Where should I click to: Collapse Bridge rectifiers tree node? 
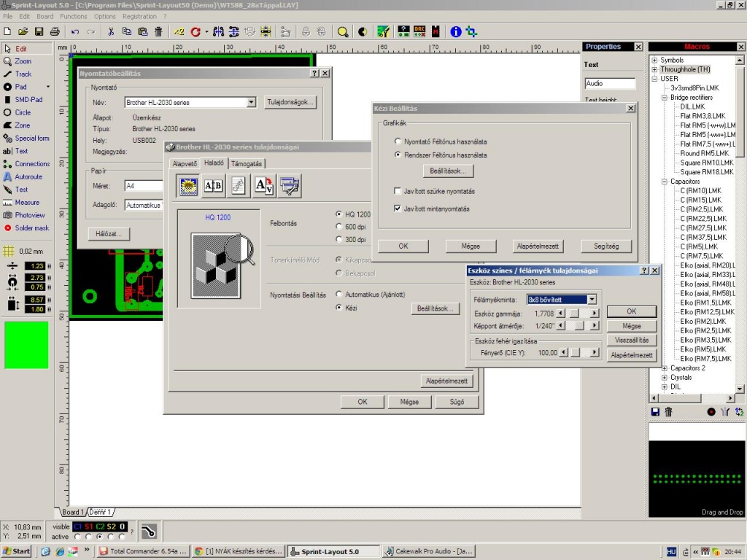tap(665, 98)
